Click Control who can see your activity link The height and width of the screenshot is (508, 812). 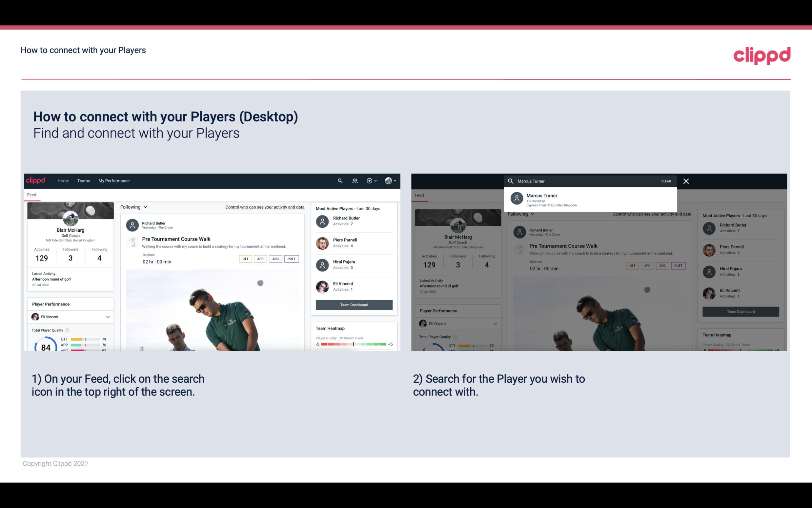[265, 207]
